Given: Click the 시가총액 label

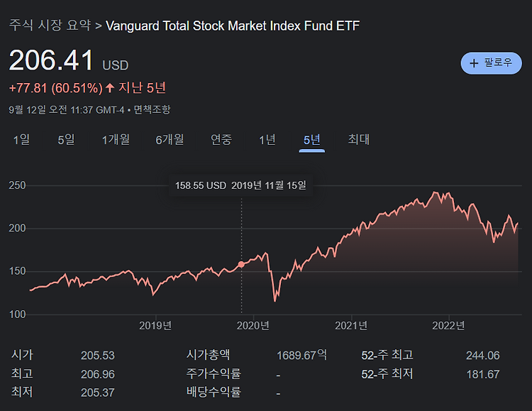Looking at the screenshot, I should tap(208, 355).
